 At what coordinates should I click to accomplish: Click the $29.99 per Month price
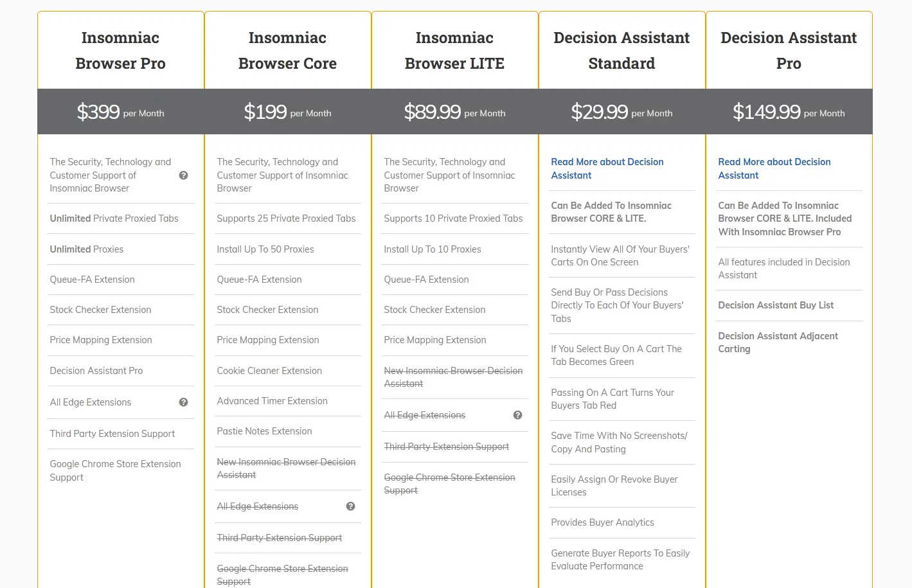pyautogui.click(x=621, y=112)
